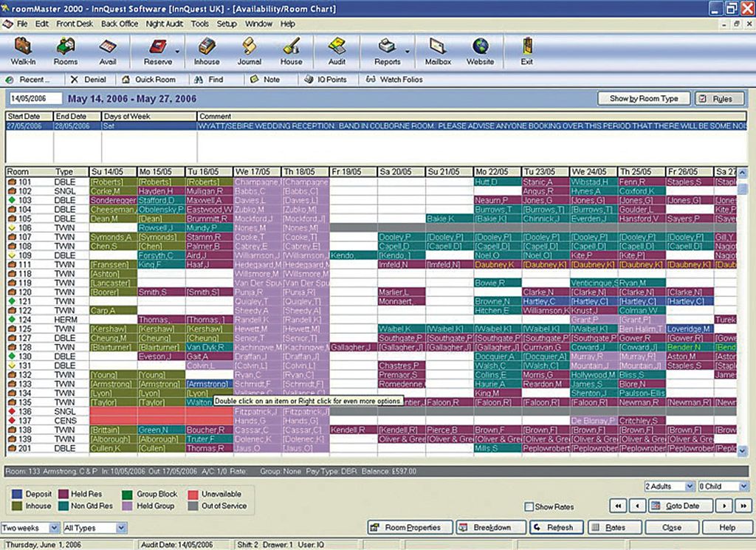Click the room 103 green status icon

pos(12,200)
